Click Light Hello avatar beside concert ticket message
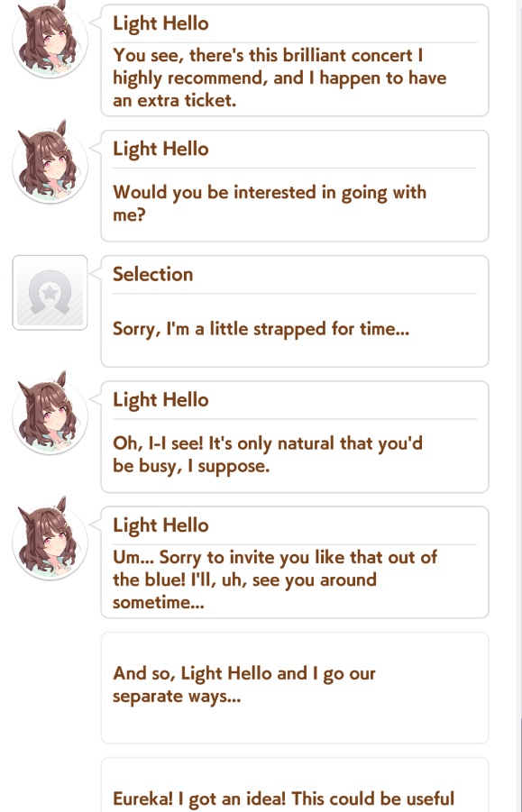522x812 pixels. [50, 40]
